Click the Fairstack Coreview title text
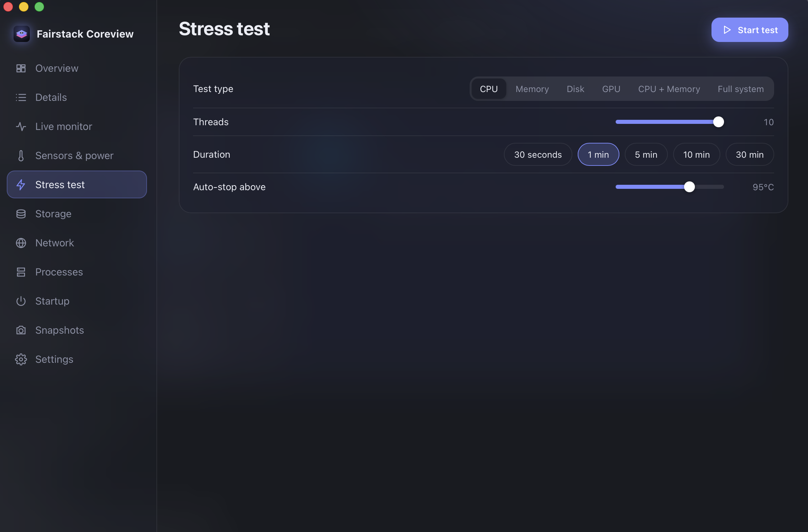This screenshot has height=532, width=808. tap(85, 34)
